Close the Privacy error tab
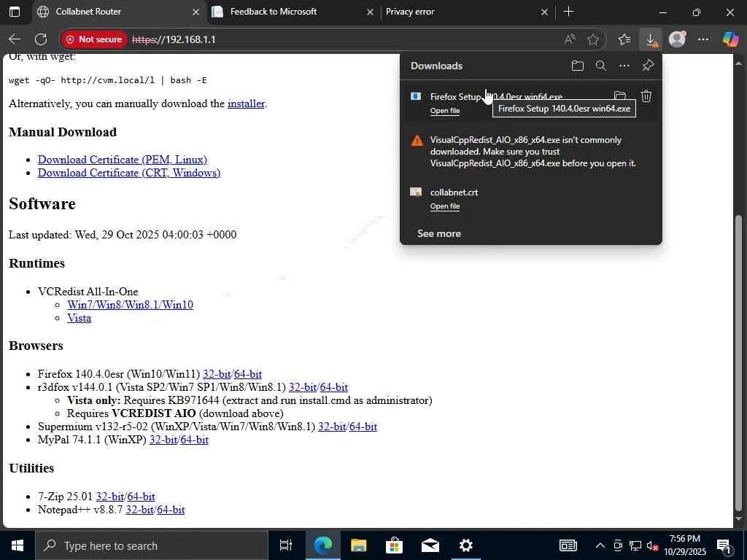The image size is (747, 560). coord(544,12)
